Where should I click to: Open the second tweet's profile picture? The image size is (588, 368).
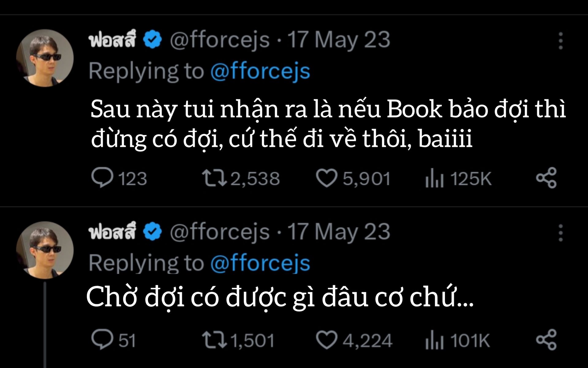pos(45,250)
